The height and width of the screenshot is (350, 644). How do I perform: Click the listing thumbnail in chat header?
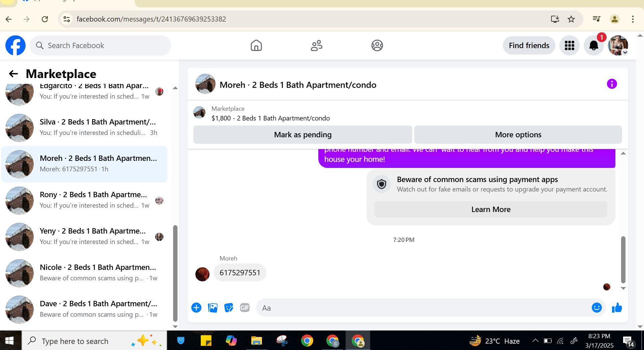[x=205, y=84]
